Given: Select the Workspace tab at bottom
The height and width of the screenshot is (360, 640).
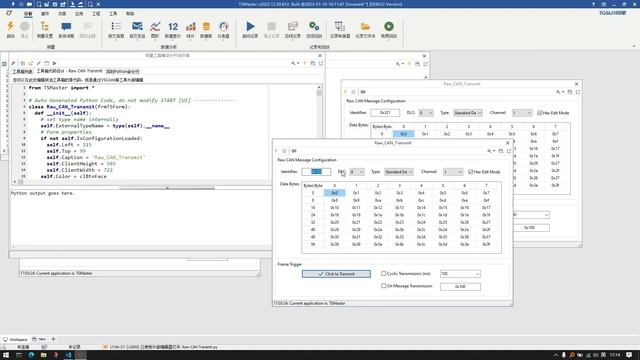Looking at the screenshot, I should [x=16, y=339].
